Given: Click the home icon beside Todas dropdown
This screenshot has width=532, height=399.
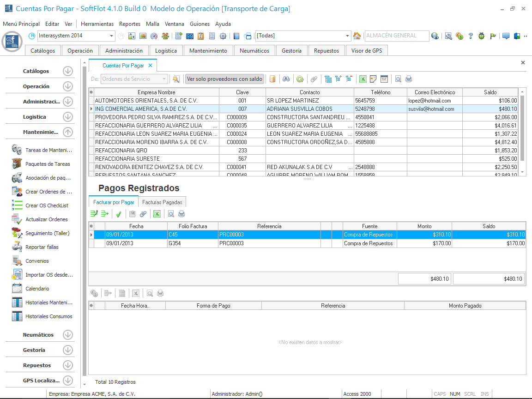Looking at the screenshot, I should (357, 36).
